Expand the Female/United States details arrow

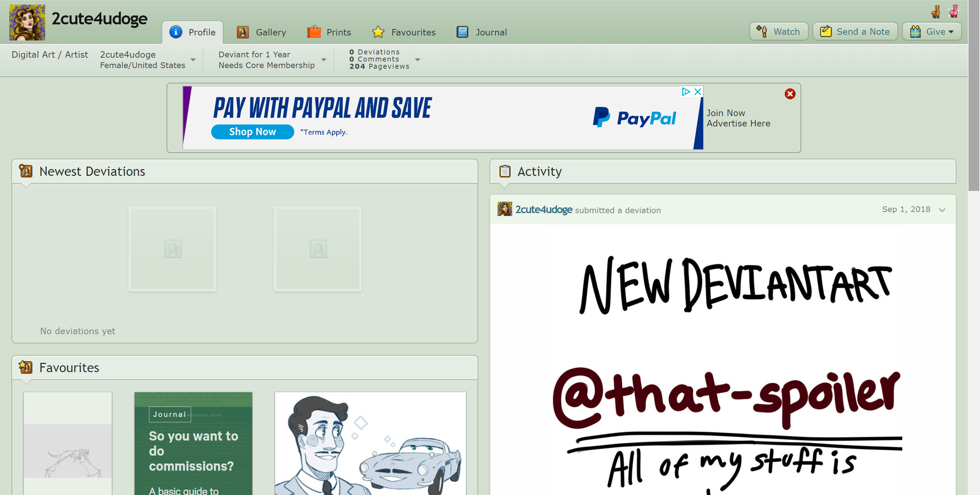(193, 60)
